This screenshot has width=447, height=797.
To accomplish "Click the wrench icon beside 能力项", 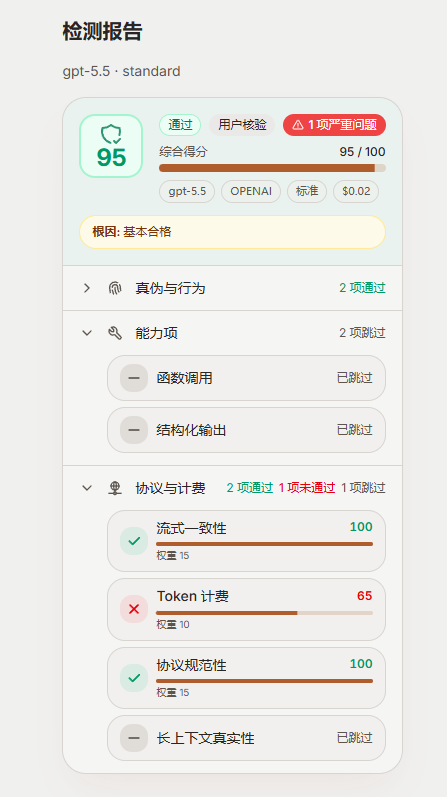I will tap(115, 333).
